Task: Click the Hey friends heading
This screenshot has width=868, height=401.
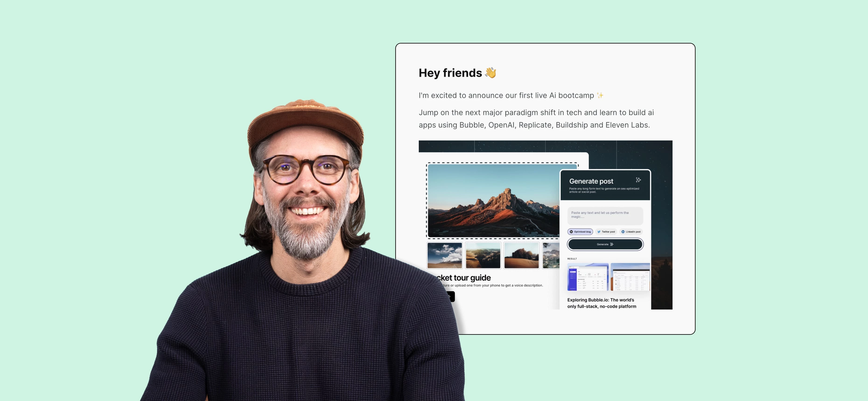Action: (450, 73)
